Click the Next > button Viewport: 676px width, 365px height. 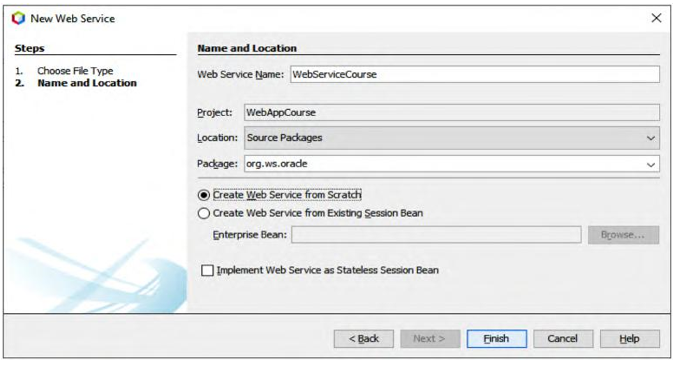point(430,339)
